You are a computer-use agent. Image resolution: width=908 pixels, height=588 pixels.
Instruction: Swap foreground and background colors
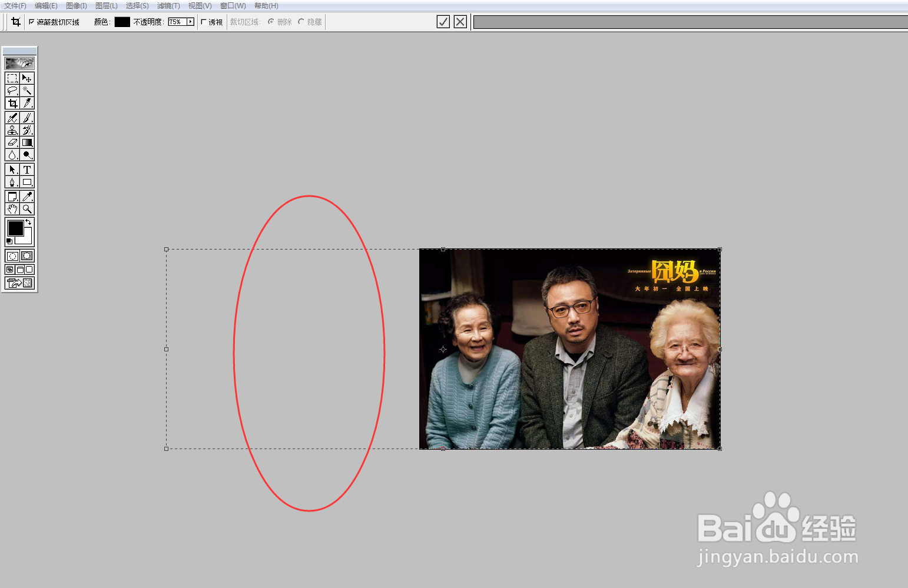(28, 222)
